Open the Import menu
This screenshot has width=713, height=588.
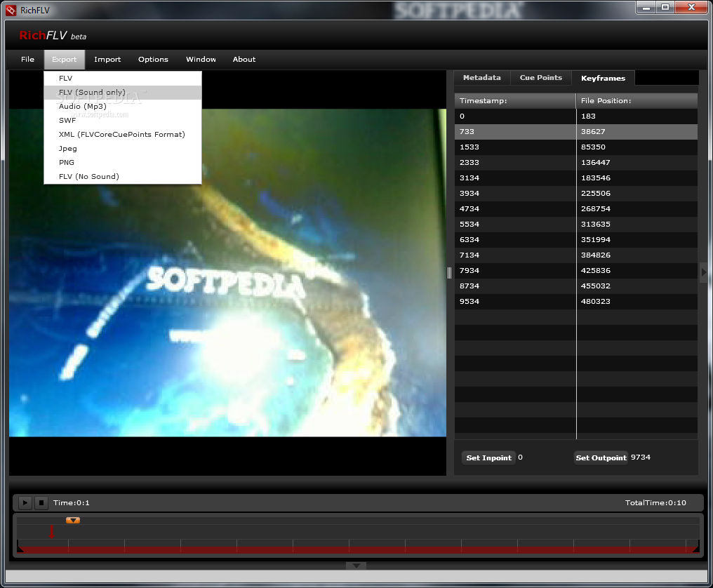coord(107,59)
